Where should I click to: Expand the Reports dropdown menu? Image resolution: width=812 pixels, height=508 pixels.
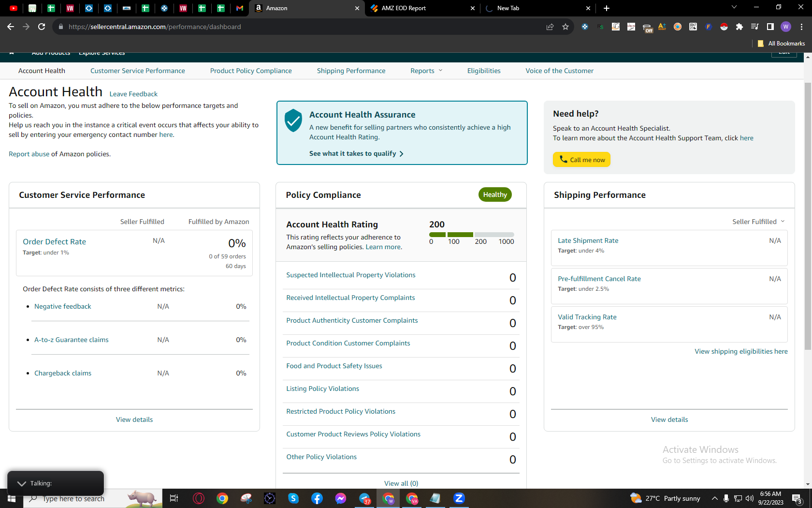426,71
